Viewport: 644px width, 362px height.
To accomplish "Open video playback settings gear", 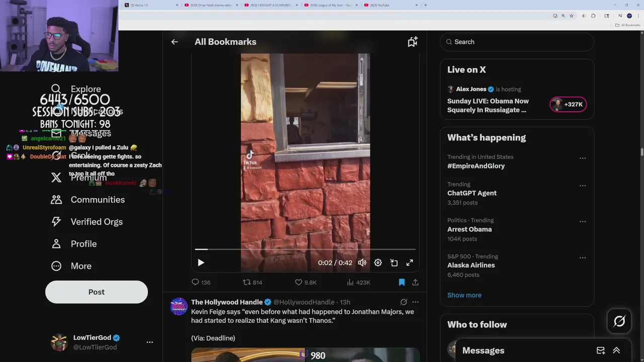I will [x=378, y=262].
